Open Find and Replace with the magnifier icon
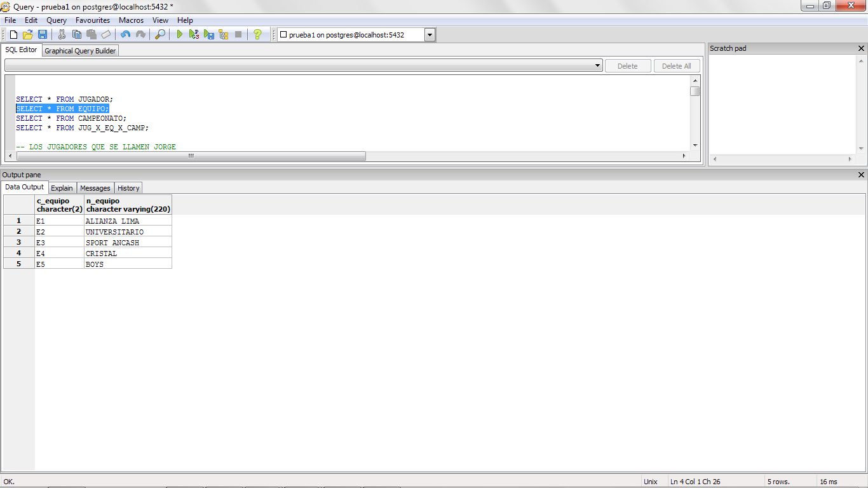Viewport: 868px width, 488px height. click(x=159, y=34)
